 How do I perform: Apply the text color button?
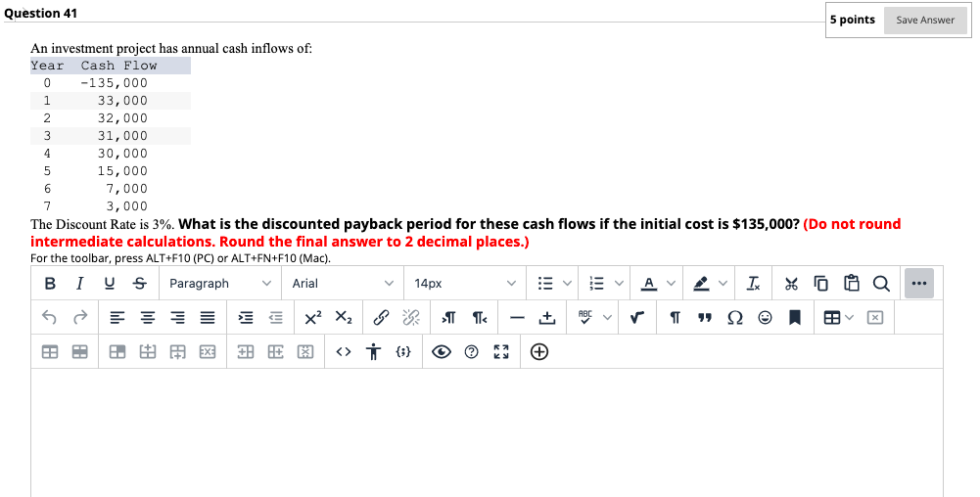pos(649,284)
